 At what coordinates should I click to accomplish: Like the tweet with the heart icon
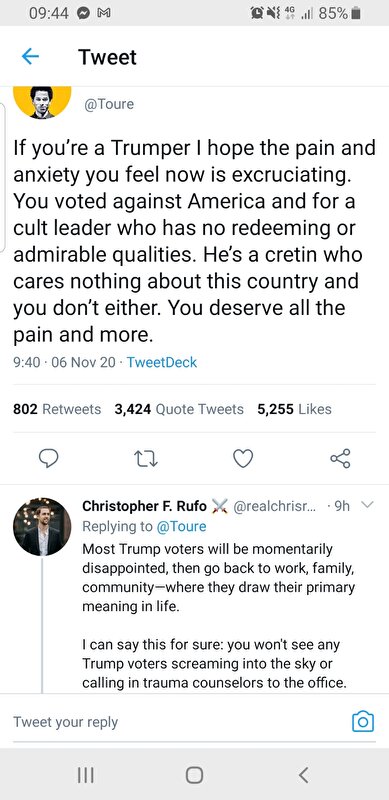point(243,458)
